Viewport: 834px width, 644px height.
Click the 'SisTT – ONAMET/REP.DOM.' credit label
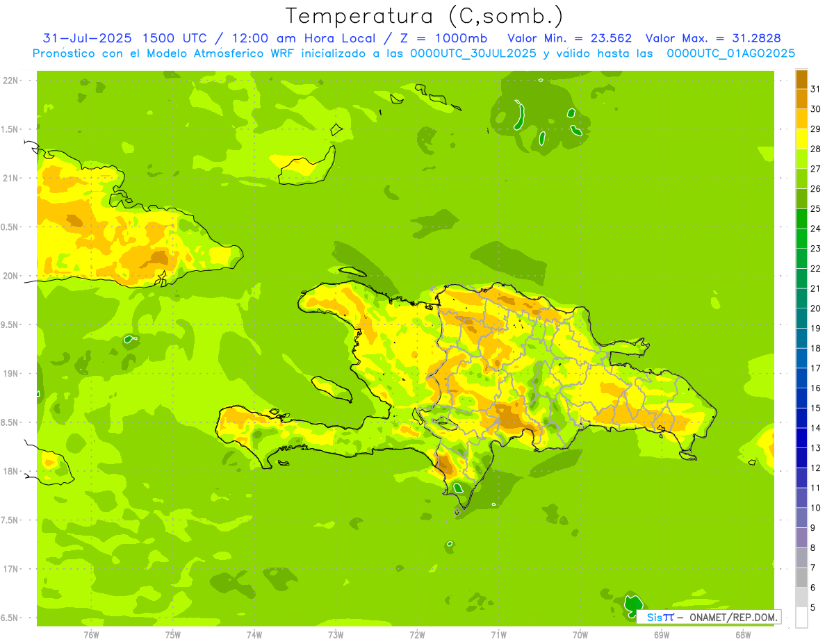tap(710, 617)
